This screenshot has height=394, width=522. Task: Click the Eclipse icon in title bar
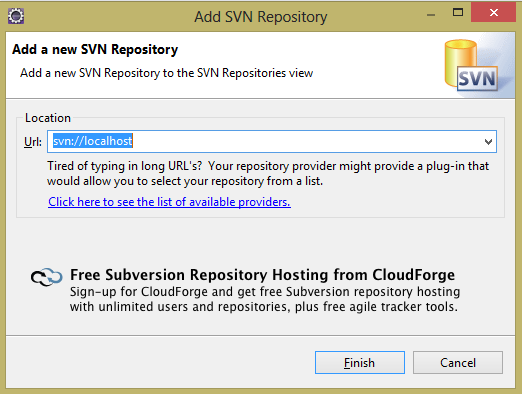click(x=16, y=16)
